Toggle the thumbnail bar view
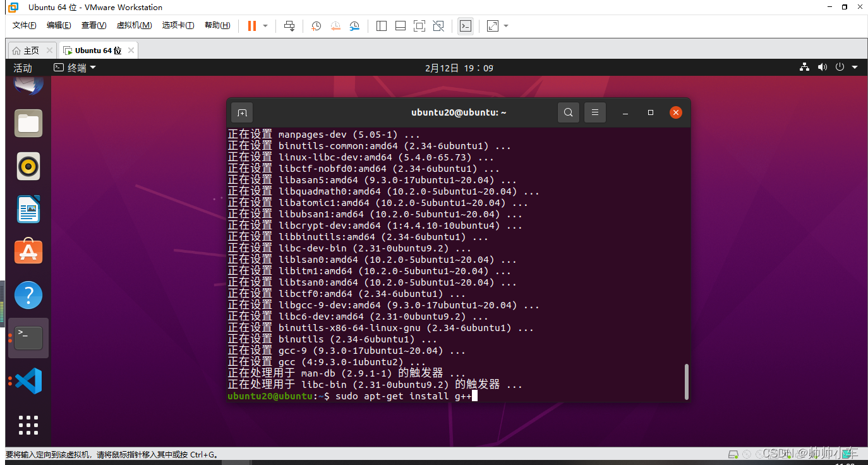868x465 pixels. click(x=401, y=26)
